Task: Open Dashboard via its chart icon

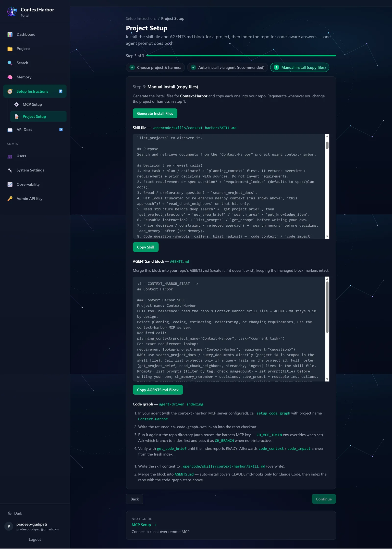Action: [10, 35]
